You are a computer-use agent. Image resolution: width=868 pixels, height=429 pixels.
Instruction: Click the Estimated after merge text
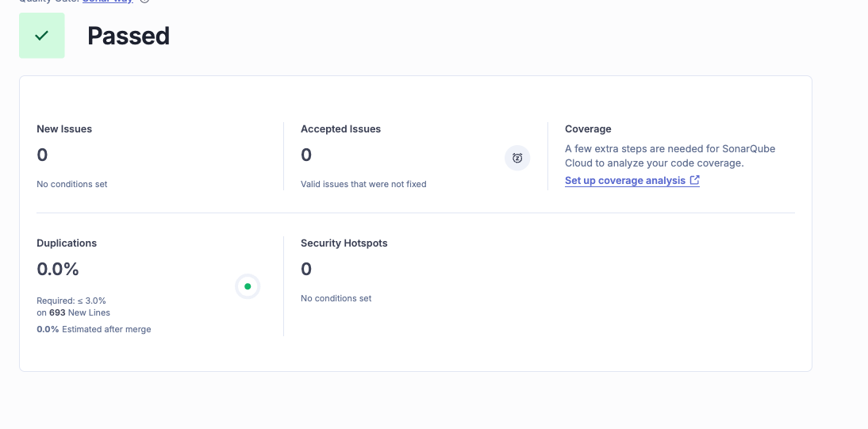pos(106,329)
